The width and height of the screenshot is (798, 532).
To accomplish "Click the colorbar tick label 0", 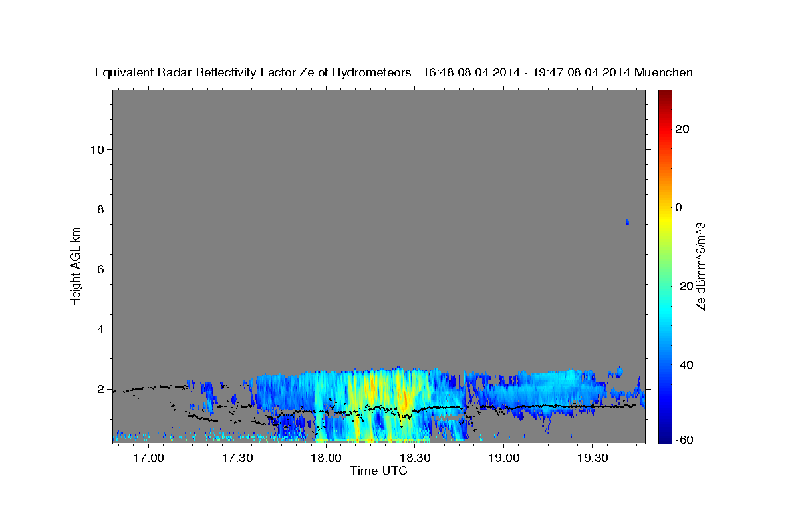I will tap(678, 207).
